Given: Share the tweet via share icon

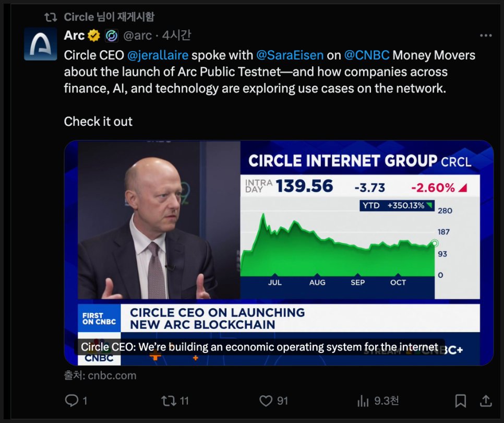Looking at the screenshot, I should point(486,401).
